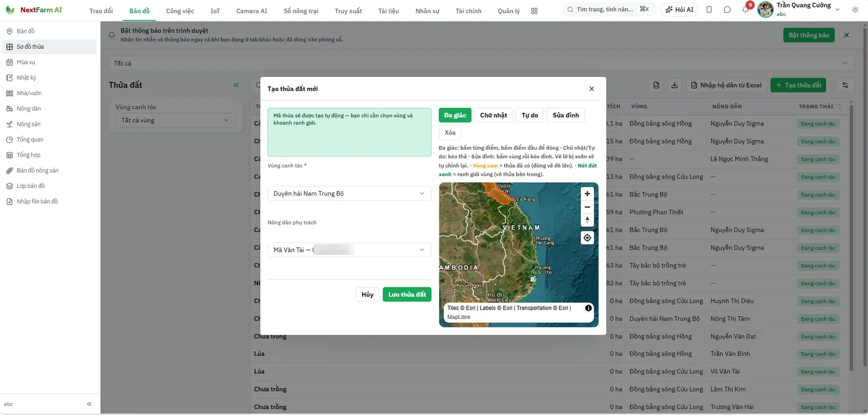Collapse the left sidebar with the double-chevron
The width and height of the screenshot is (868, 415).
tap(90, 404)
